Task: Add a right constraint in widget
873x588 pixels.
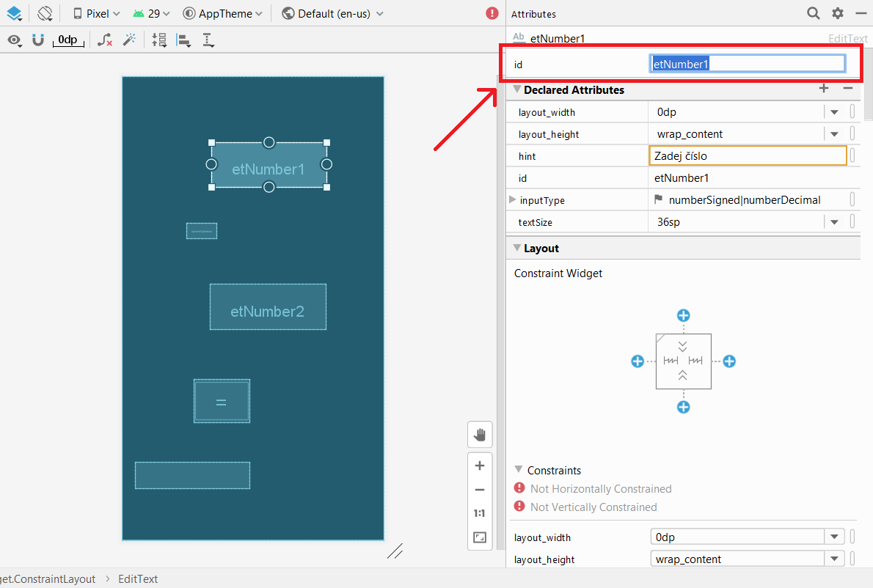Action: (x=729, y=361)
